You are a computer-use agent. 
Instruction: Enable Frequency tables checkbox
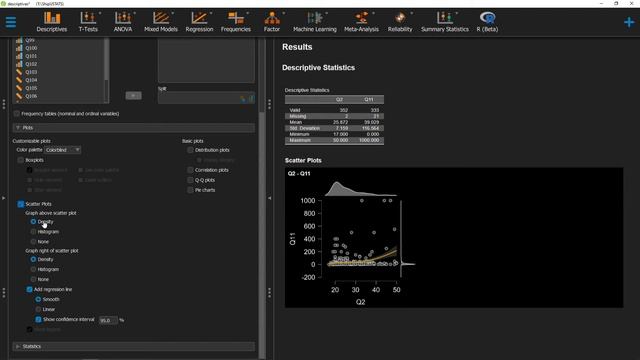click(x=17, y=114)
